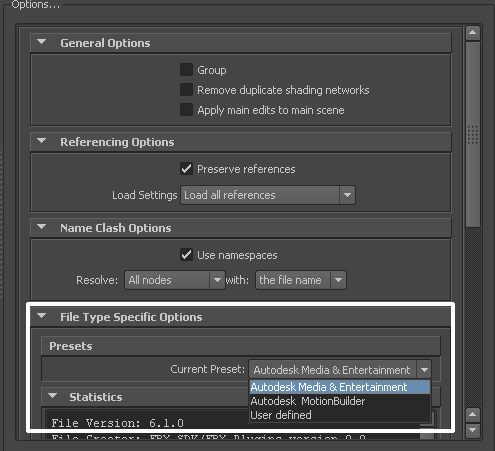Collapse the Name Clash Options triangle
Screen dimensions: 495x451
click(x=42, y=227)
